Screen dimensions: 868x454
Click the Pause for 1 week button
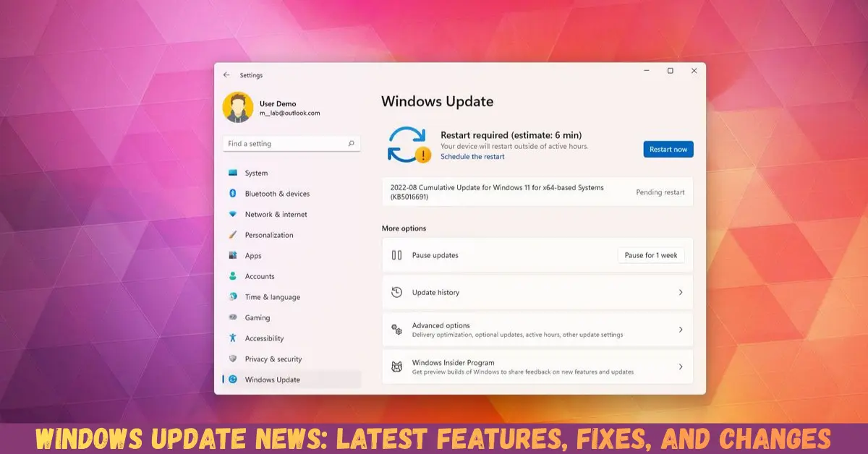click(651, 255)
